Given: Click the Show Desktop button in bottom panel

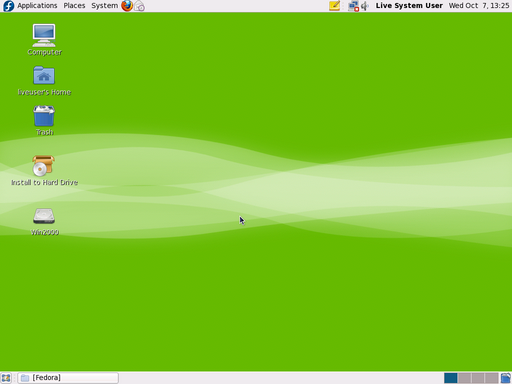Looking at the screenshot, I should [6, 378].
